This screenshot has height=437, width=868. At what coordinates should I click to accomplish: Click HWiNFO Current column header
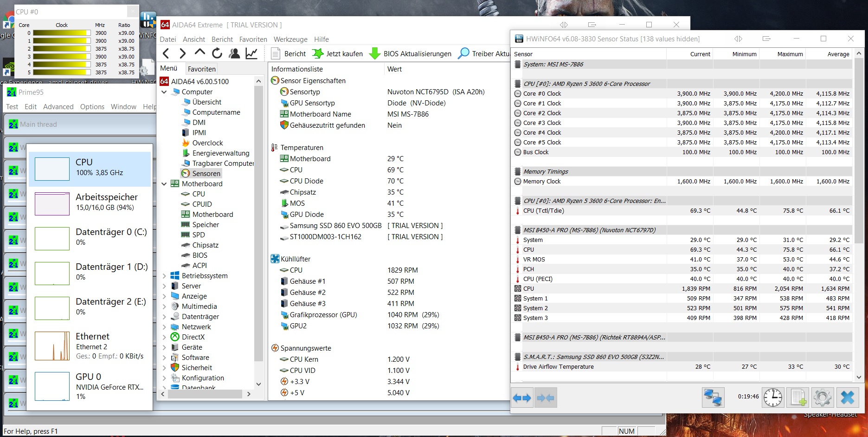click(689, 54)
